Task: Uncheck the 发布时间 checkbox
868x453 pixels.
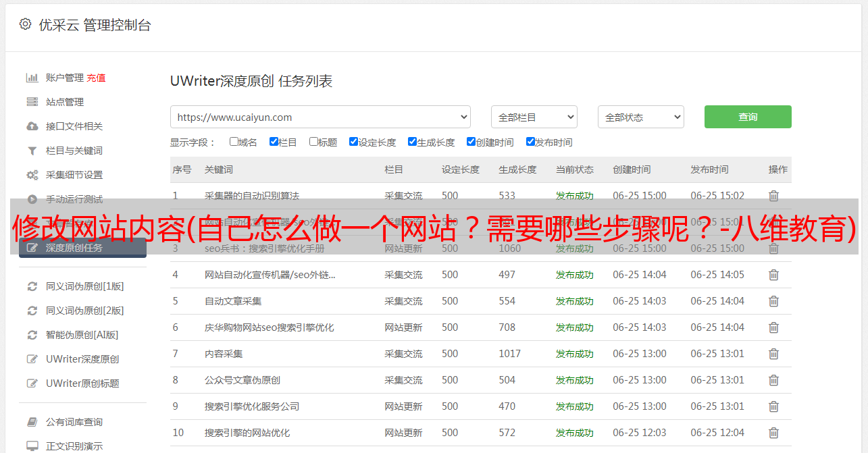Action: click(530, 142)
